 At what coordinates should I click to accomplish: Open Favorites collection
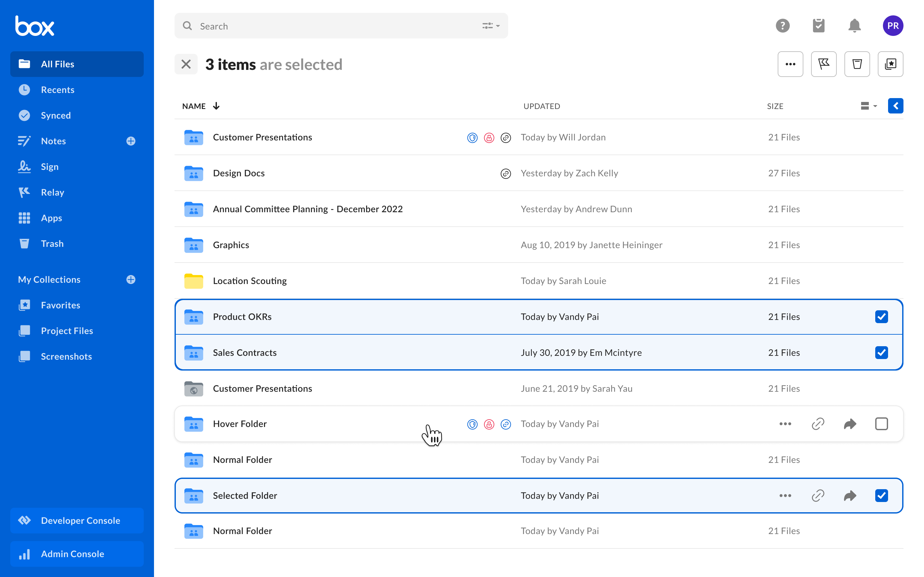[60, 305]
